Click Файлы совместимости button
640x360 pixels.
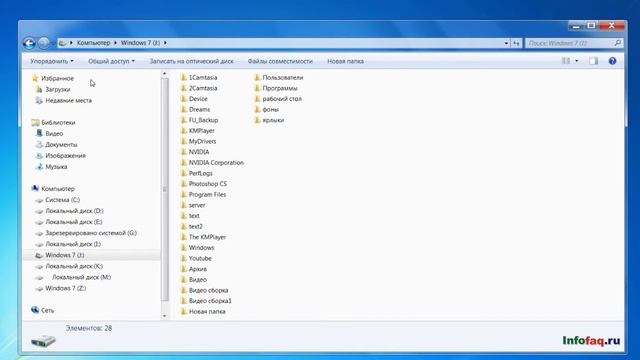(280, 61)
